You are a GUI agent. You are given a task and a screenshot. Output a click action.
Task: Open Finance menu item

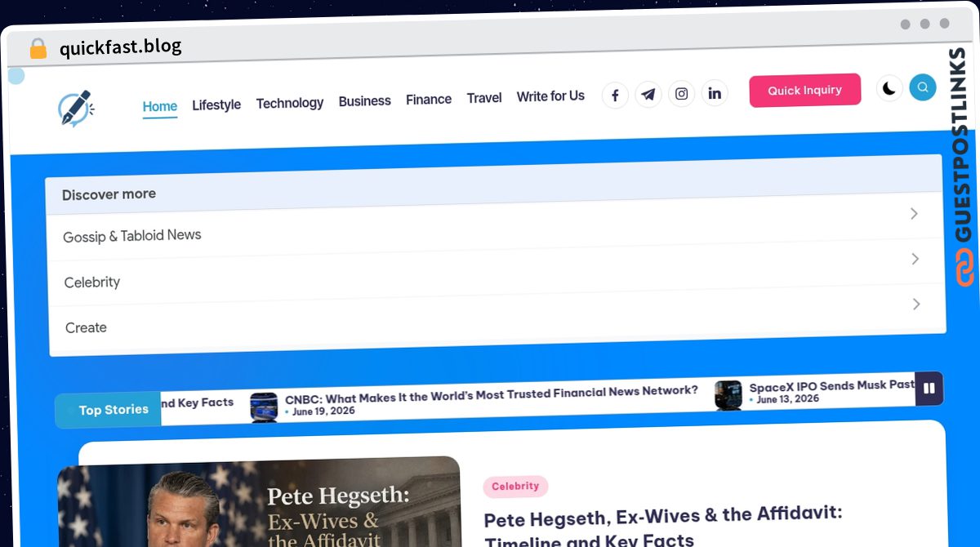click(429, 100)
